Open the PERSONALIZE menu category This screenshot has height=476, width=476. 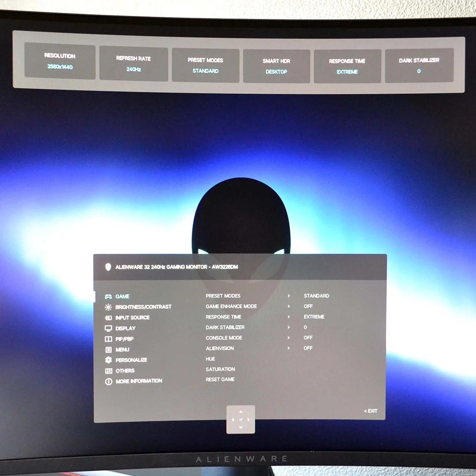tap(131, 360)
